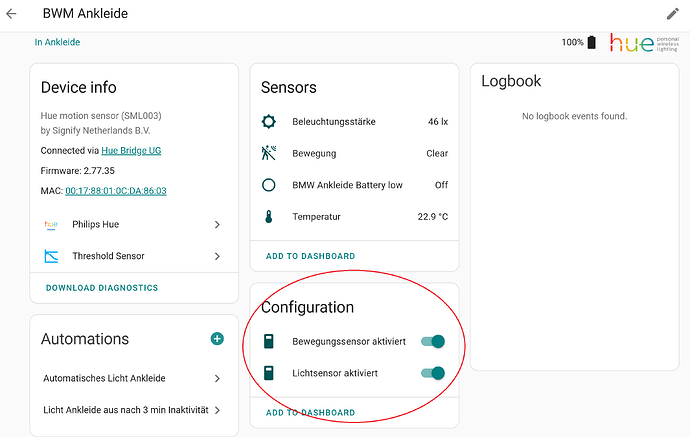Viewport: 690px width, 437px height.
Task: Click the Bewegung motion icon
Action: (x=268, y=153)
